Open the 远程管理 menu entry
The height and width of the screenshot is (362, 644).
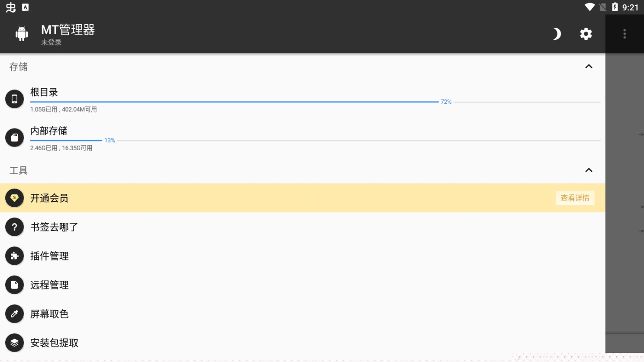pyautogui.click(x=50, y=285)
